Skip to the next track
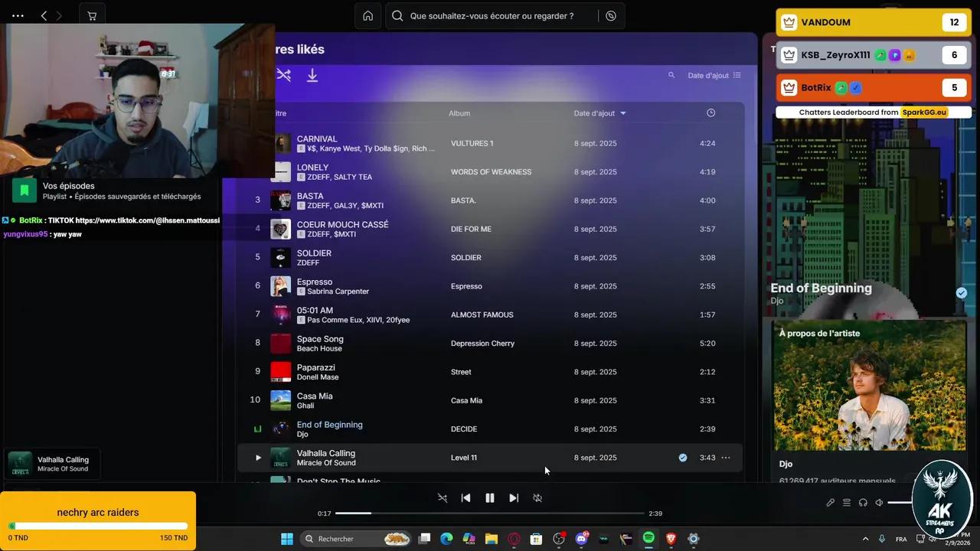 click(x=514, y=498)
